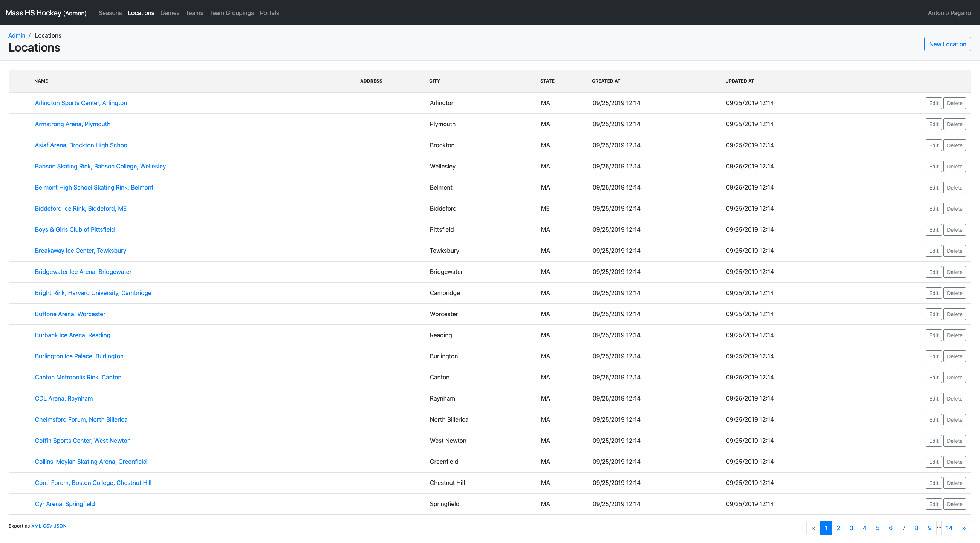Navigate to page 2 of locations
The image size is (980, 543).
pos(838,528)
